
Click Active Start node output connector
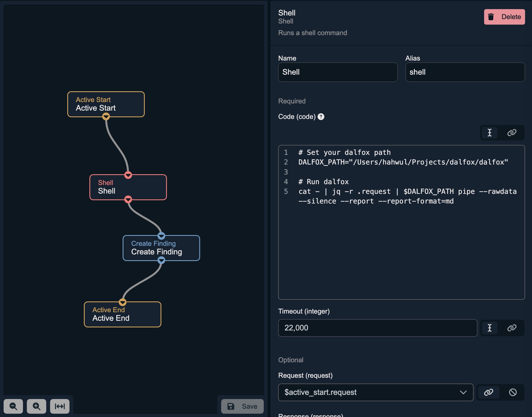point(106,117)
